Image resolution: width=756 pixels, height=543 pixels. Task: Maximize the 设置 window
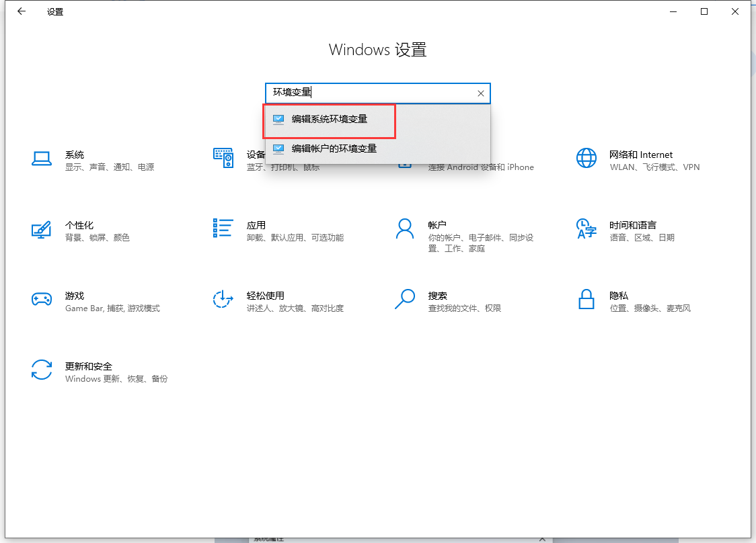pyautogui.click(x=704, y=11)
